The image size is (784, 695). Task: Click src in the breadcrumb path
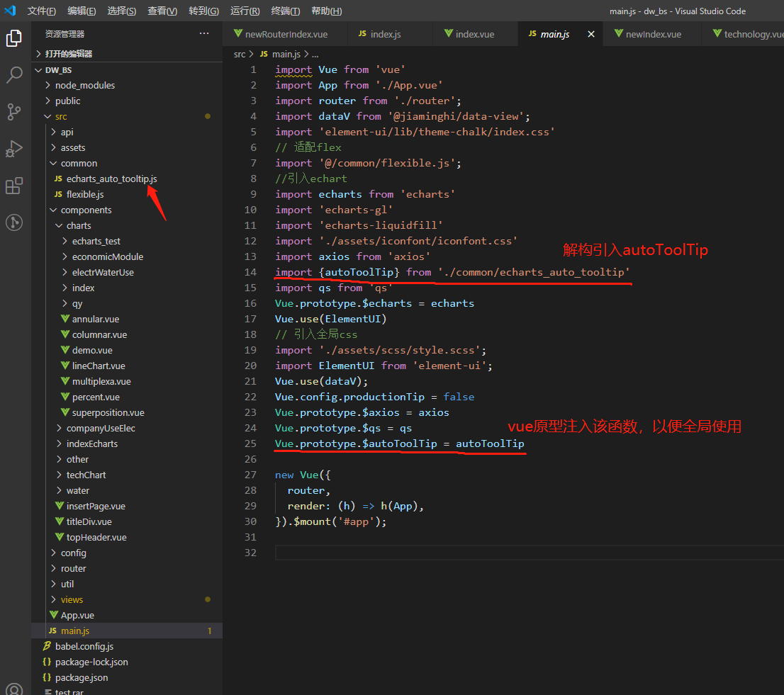coord(240,54)
